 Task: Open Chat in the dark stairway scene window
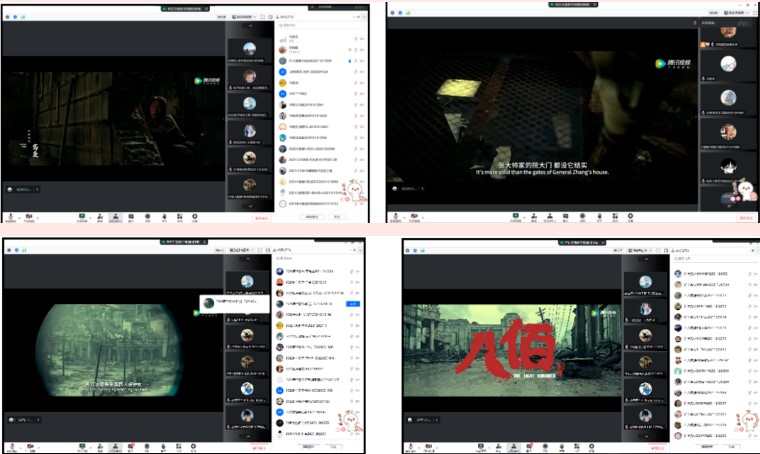(131, 217)
